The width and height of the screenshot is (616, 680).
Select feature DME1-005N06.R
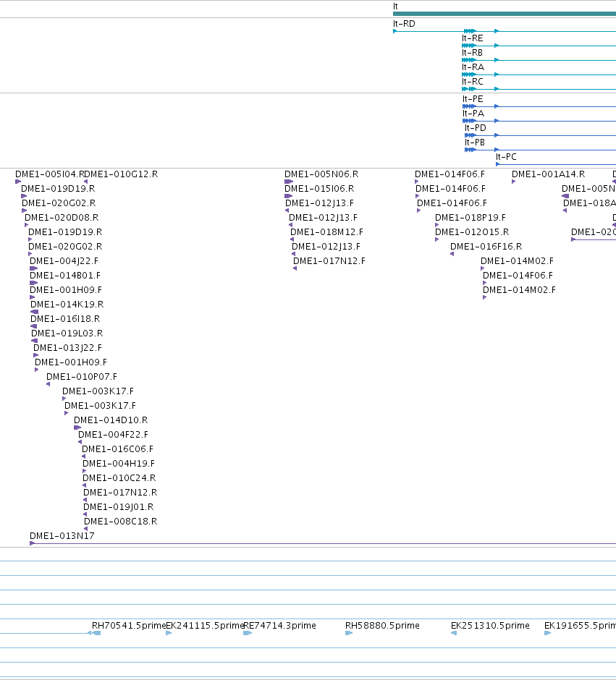pos(321,174)
